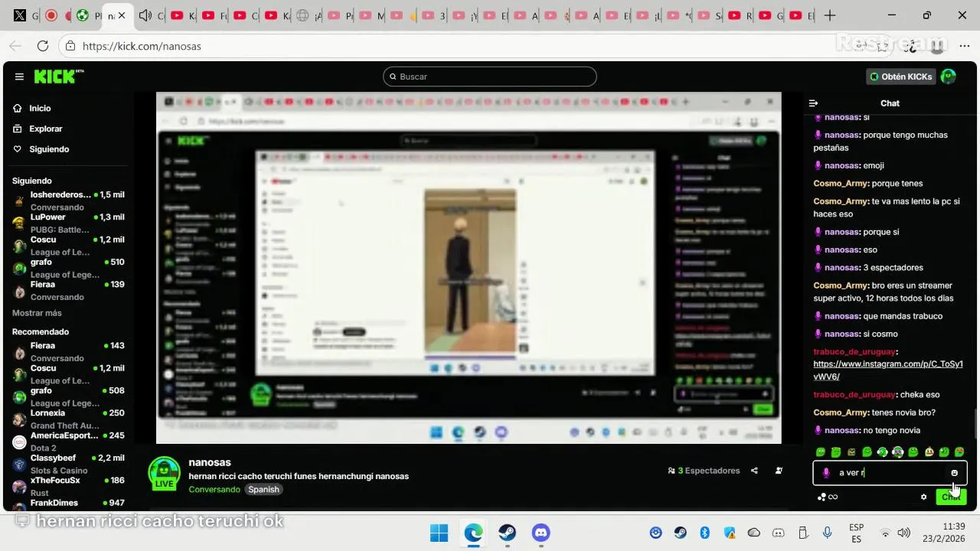Collapse the Chat panel with arrow icon
The height and width of the screenshot is (551, 980).
pyautogui.click(x=814, y=103)
